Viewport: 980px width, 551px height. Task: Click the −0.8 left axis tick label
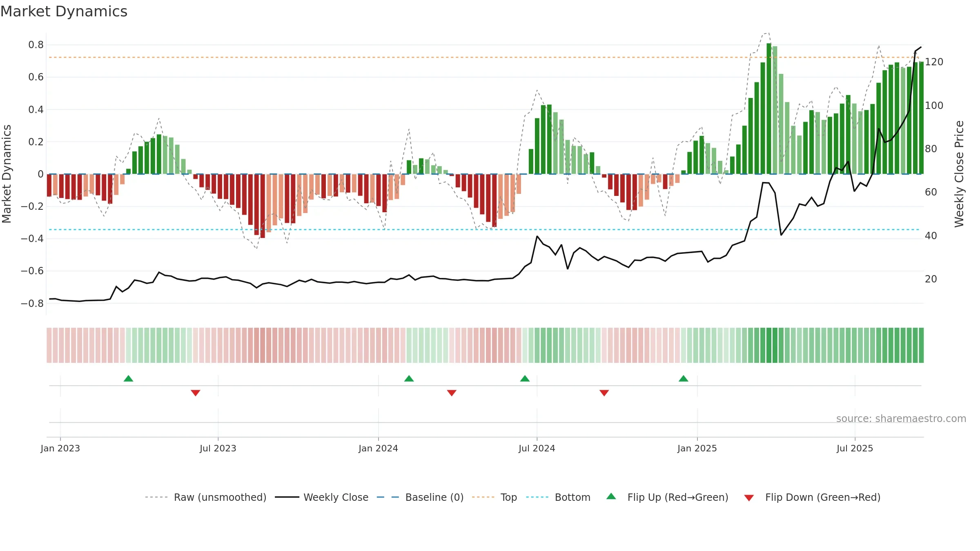pyautogui.click(x=32, y=303)
